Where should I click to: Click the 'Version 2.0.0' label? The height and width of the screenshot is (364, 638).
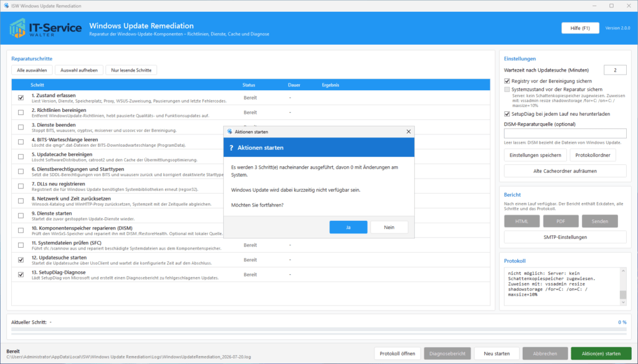click(x=617, y=28)
